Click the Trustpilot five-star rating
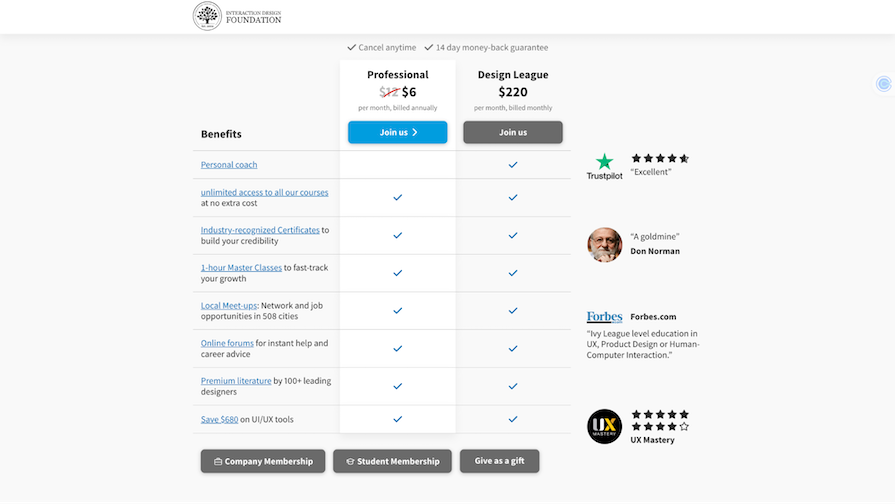895x504 pixels. pyautogui.click(x=660, y=158)
